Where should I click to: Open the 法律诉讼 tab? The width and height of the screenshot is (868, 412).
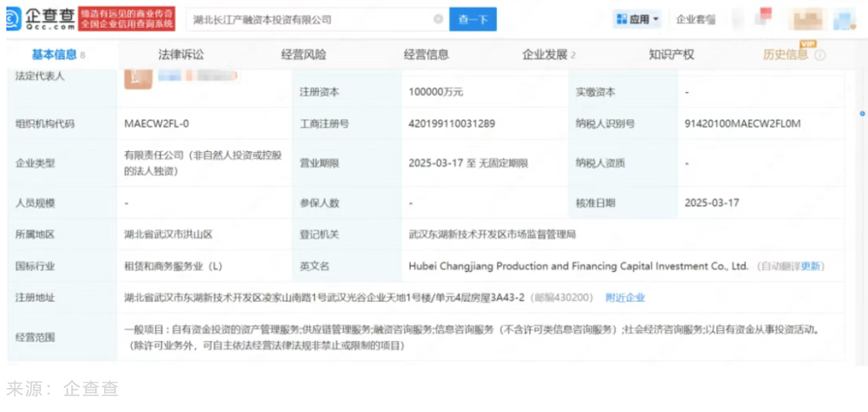pos(181,55)
